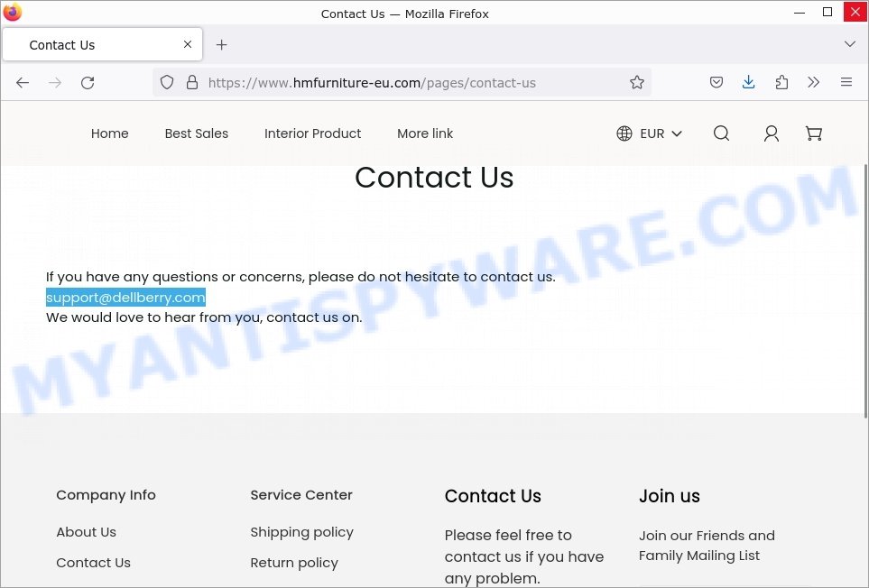Open the site search magnifier icon

pyautogui.click(x=721, y=133)
